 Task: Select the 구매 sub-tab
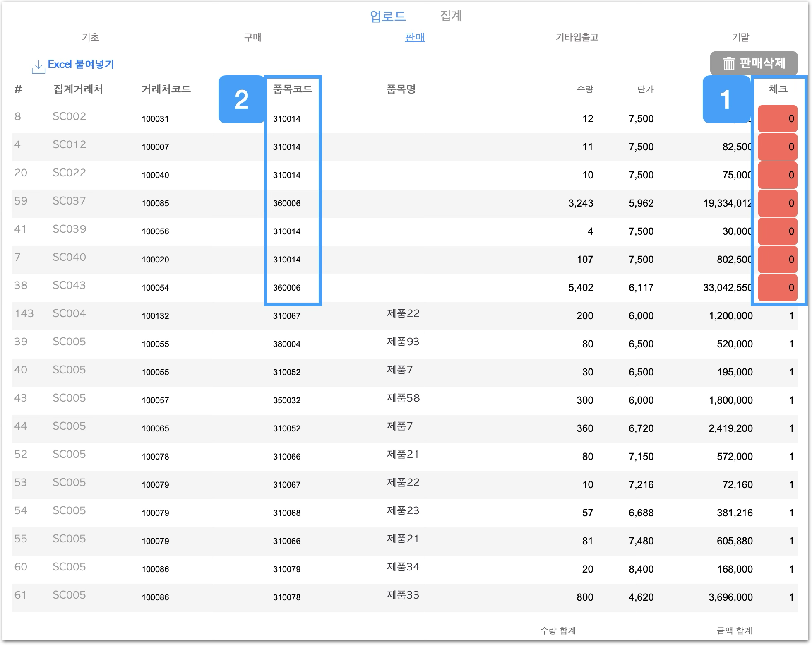[252, 37]
